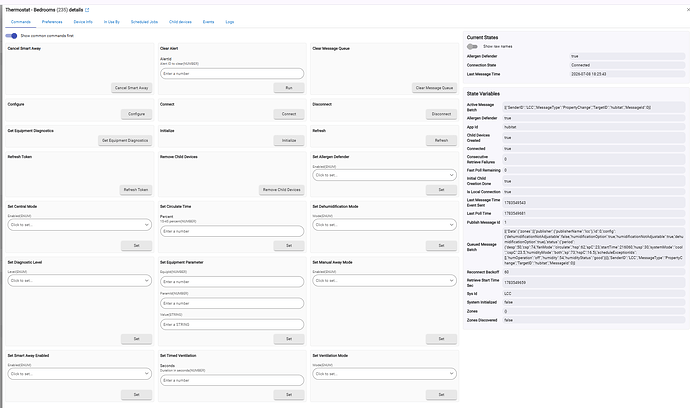This screenshot has width=690, height=408.
Task: Focus the Set Circulate Time Percent field
Action: (232, 231)
